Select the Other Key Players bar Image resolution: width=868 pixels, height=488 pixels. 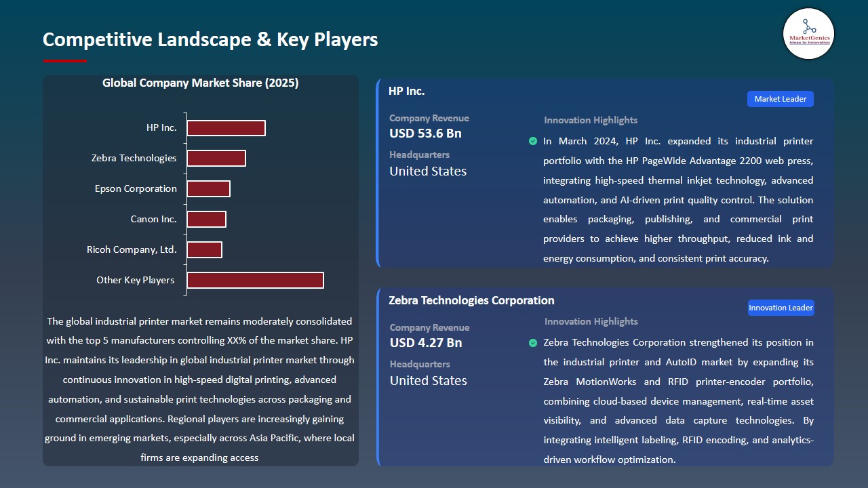pyautogui.click(x=255, y=280)
